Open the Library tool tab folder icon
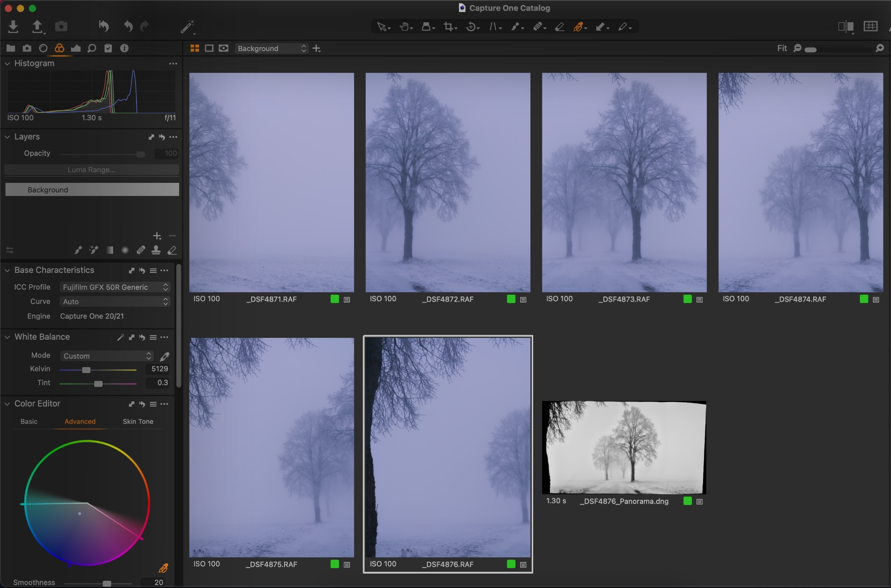Screen dimensions: 891x588 point(10,48)
